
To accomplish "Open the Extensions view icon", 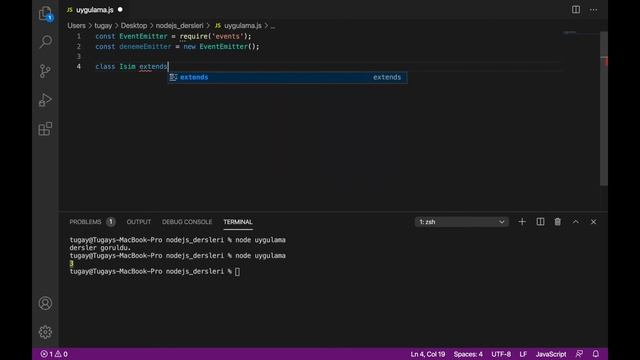I will click(x=45, y=129).
